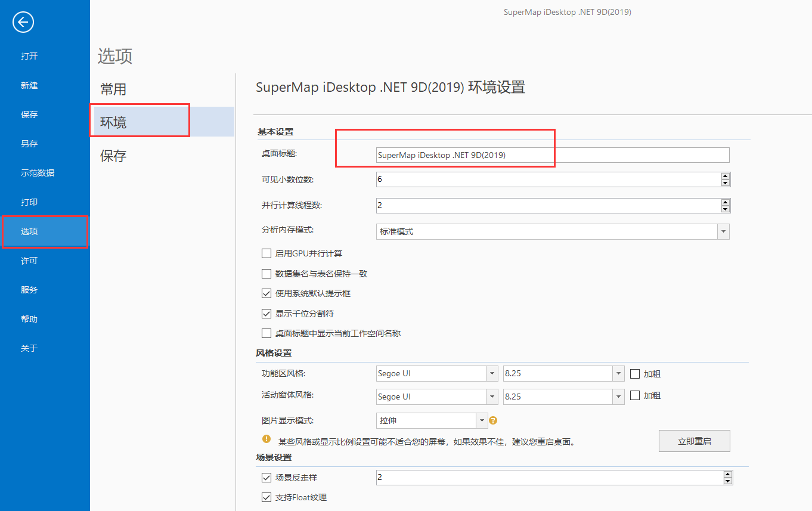812x511 pixels.
Task: Click the 场景设置 section heading
Action: tap(274, 458)
